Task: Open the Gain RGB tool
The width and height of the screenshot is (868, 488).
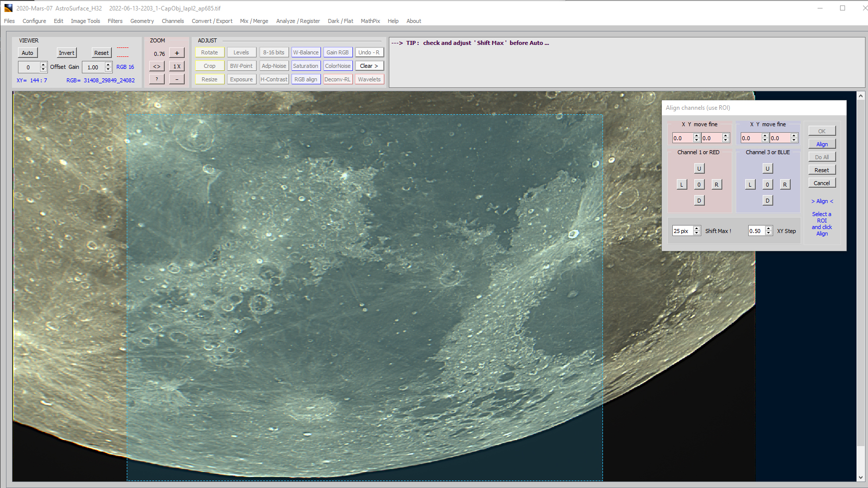Action: (x=338, y=52)
